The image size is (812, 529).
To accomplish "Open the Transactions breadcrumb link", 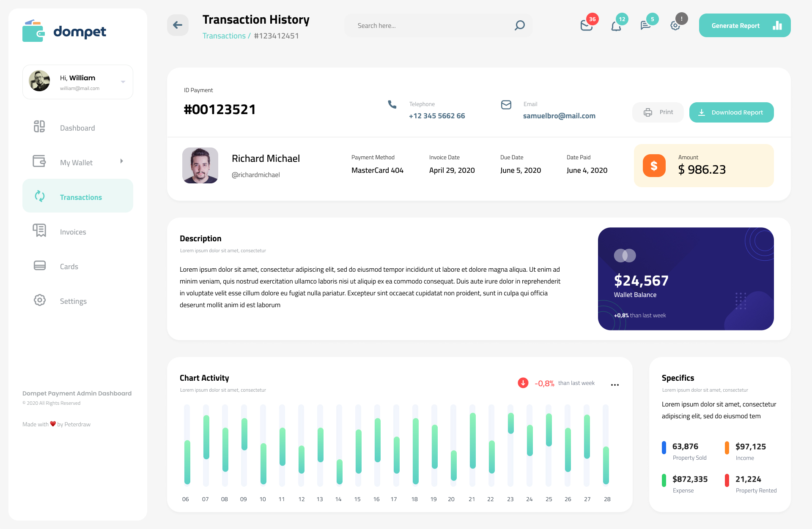I will [x=224, y=35].
